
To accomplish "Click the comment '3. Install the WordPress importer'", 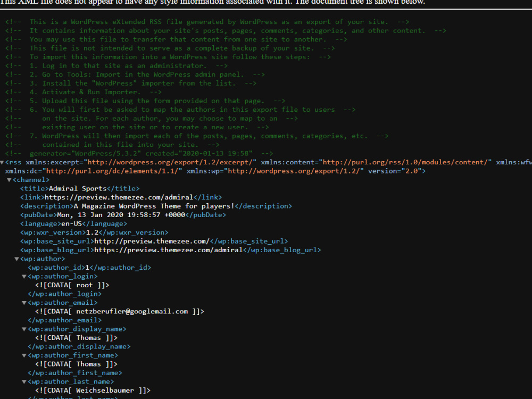I will [131, 84].
